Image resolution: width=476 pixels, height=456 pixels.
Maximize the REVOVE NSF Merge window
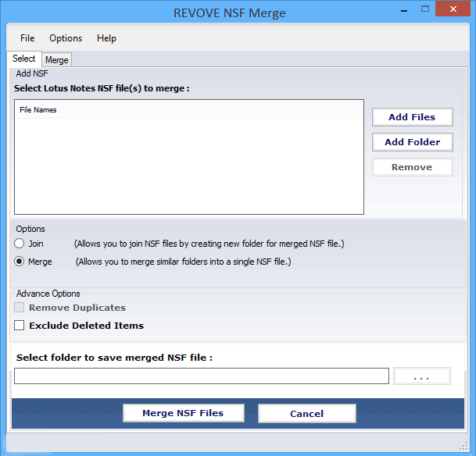pyautogui.click(x=425, y=9)
